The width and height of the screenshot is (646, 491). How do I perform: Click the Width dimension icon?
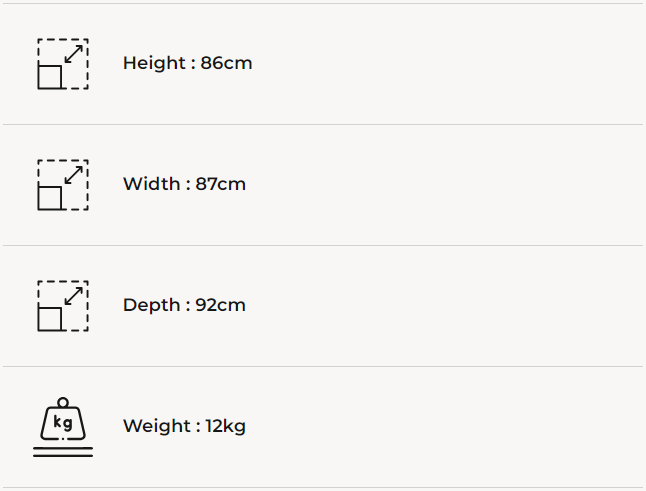63,185
